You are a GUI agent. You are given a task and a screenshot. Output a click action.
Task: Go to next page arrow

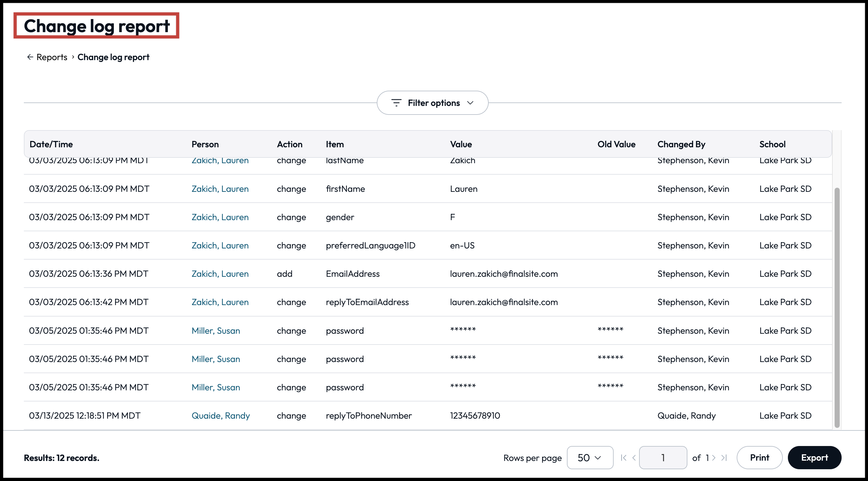[714, 458]
